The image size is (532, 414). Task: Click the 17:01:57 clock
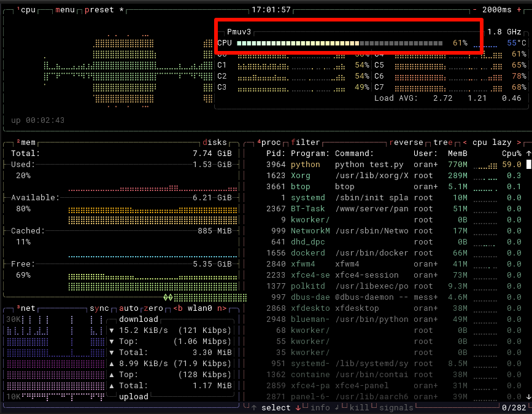point(271,10)
